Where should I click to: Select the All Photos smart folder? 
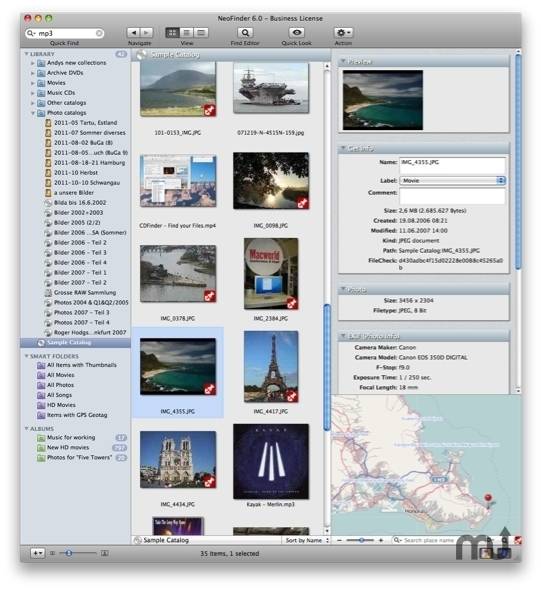click(x=60, y=385)
